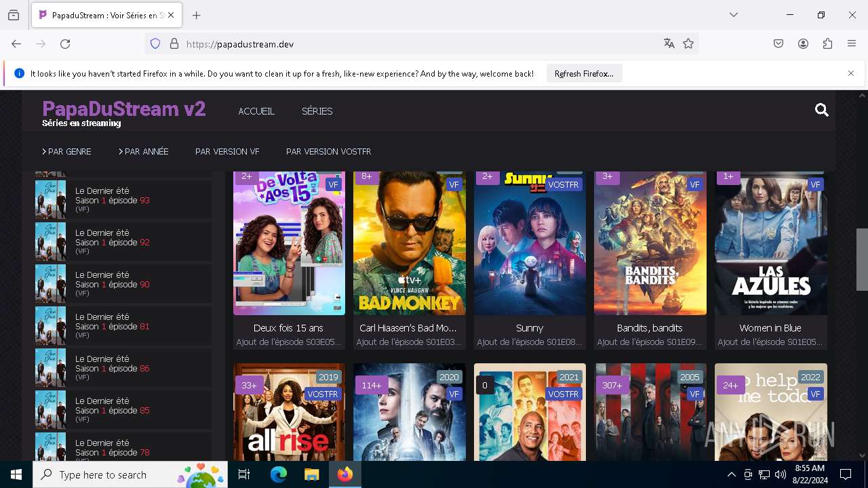Select PAR VERSION VOSTFR filter
The width and height of the screenshot is (868, 488).
(x=329, y=152)
